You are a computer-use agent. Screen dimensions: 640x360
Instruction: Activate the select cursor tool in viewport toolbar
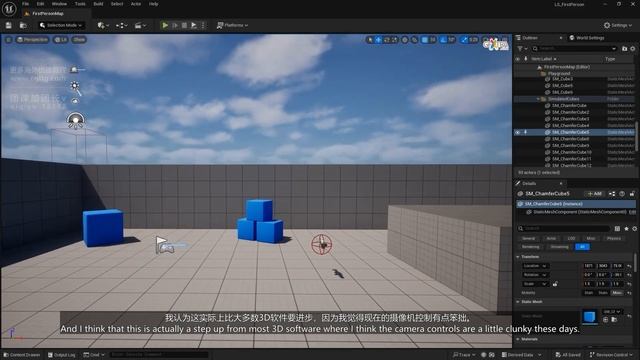coord(370,40)
